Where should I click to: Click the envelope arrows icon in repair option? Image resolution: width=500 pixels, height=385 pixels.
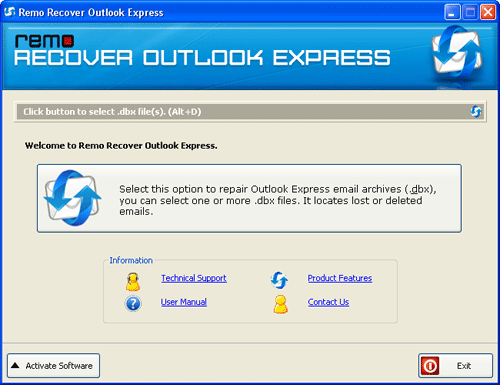(x=73, y=198)
